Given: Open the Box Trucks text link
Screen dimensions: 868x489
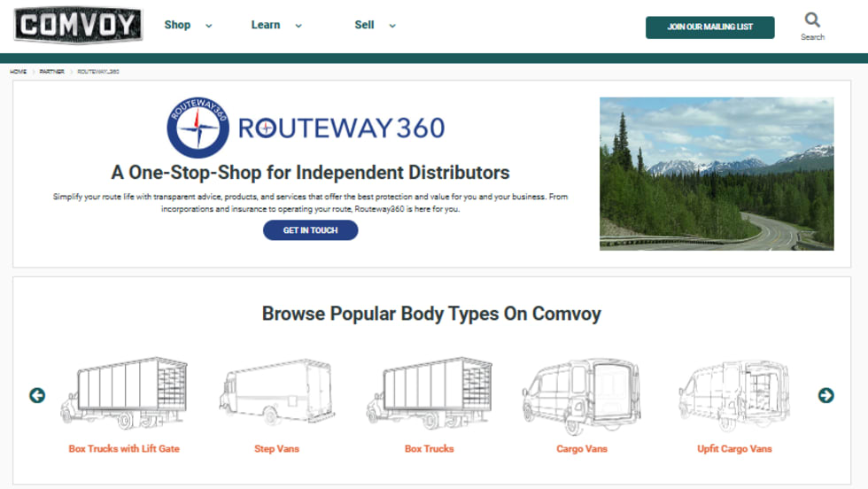Looking at the screenshot, I should click(429, 448).
